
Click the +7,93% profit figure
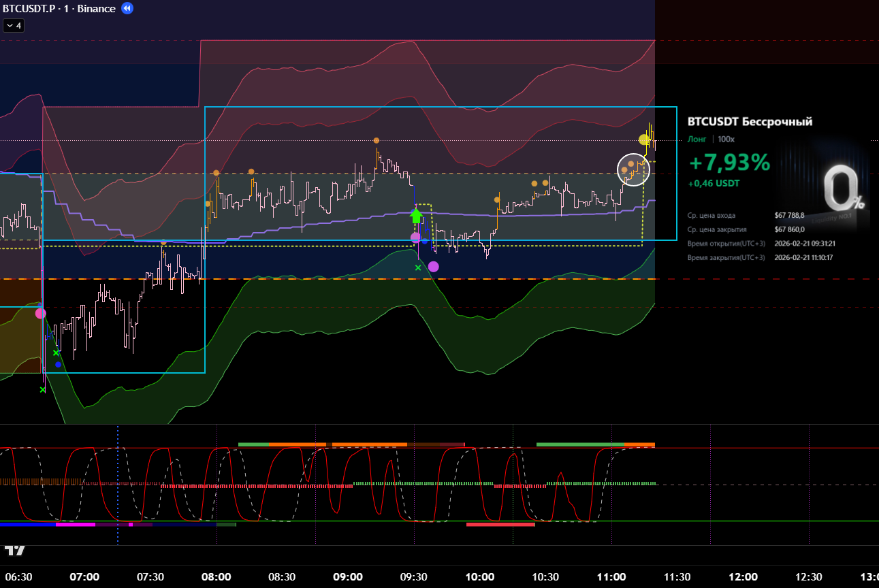coord(729,163)
